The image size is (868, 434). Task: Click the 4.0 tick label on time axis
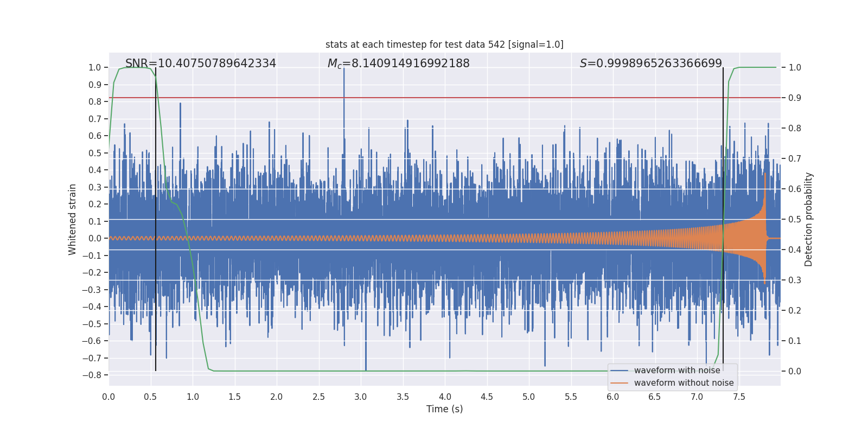[445, 397]
